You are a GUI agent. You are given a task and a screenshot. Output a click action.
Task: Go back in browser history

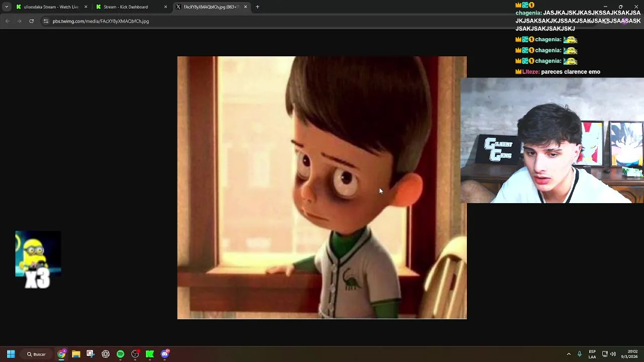pyautogui.click(x=7, y=21)
